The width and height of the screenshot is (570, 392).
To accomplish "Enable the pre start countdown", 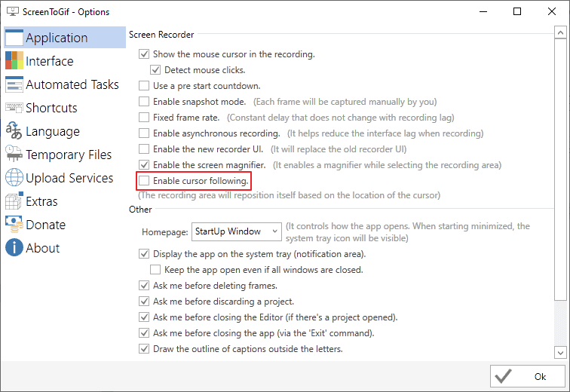I will click(x=144, y=86).
